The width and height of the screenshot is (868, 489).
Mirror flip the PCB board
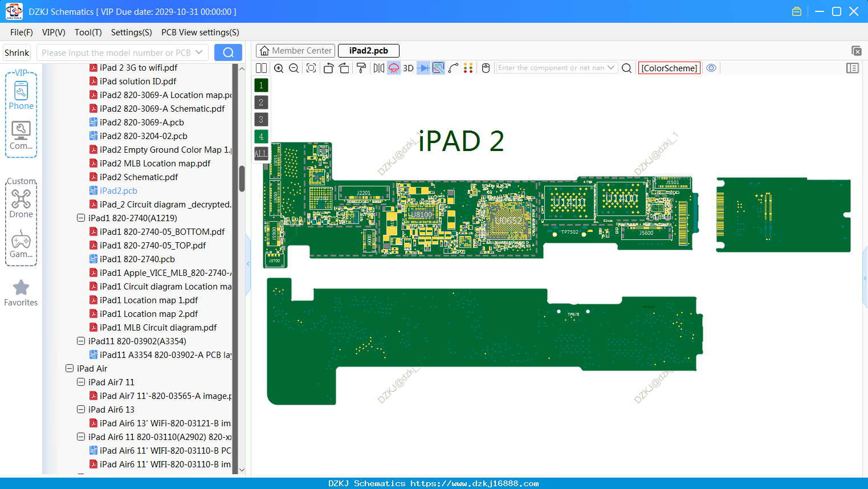tap(379, 68)
